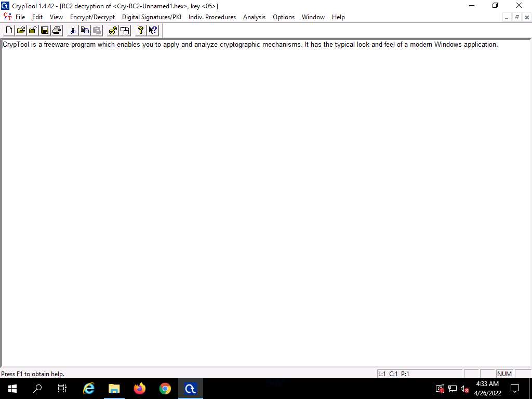
Task: Click the New document toolbar icon
Action: pos(9,30)
